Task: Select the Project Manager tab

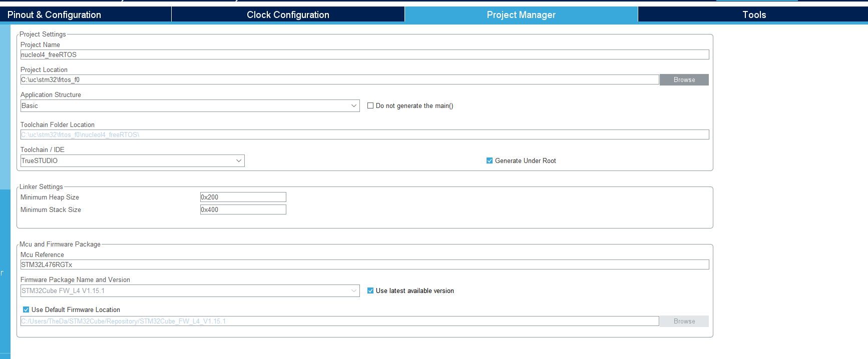Action: [521, 14]
